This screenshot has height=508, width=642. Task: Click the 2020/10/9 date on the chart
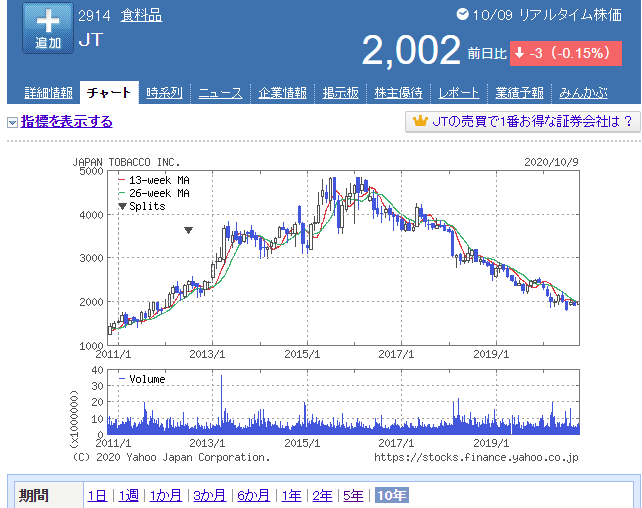pyautogui.click(x=551, y=162)
